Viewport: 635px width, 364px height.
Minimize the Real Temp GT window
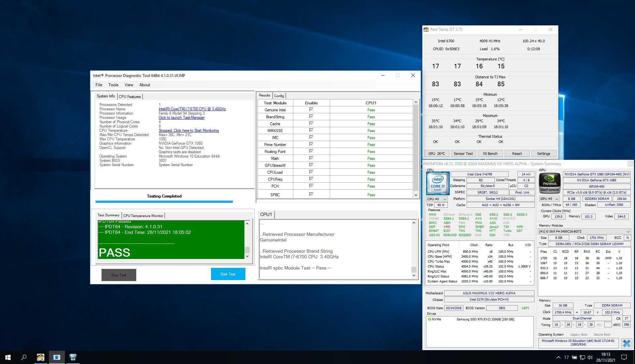click(520, 29)
